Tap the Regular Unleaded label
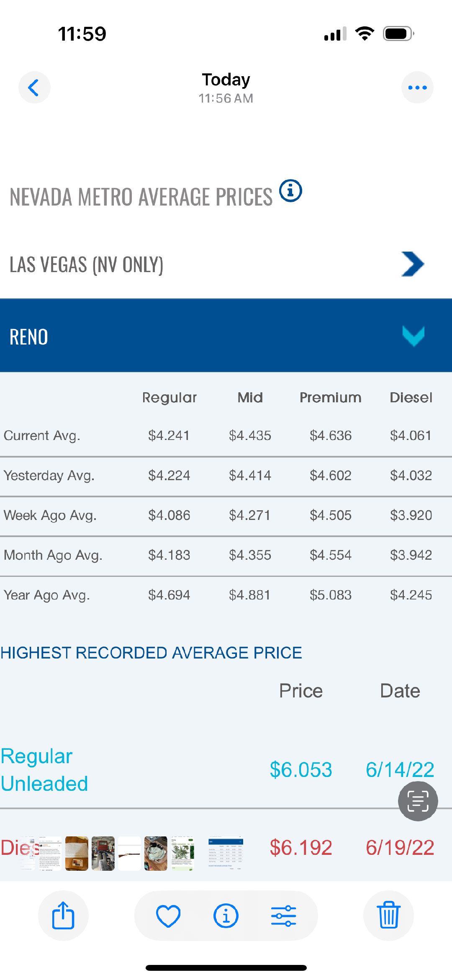Viewport: 452px width, 980px height. 44,770
